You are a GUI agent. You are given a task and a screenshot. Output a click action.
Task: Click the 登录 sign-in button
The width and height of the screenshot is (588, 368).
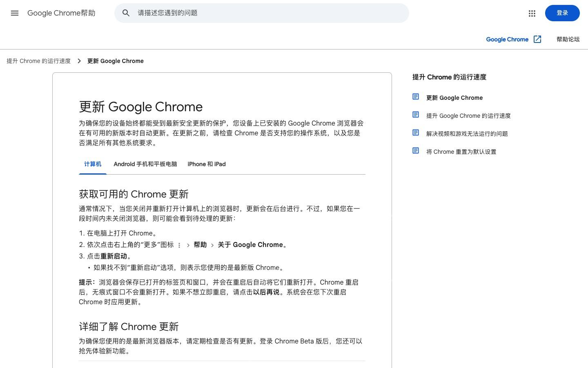(562, 13)
